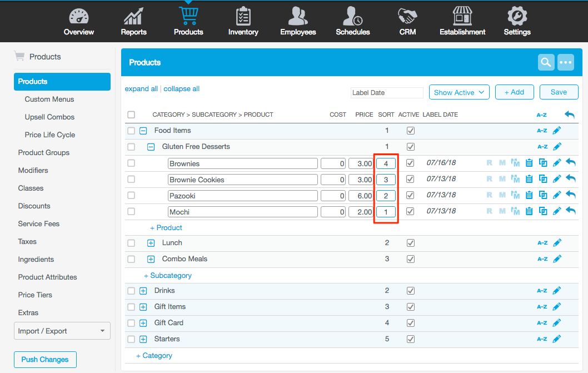The width and height of the screenshot is (588, 373).
Task: Uncheck the Active checkbox for Pazooki
Action: click(x=410, y=195)
